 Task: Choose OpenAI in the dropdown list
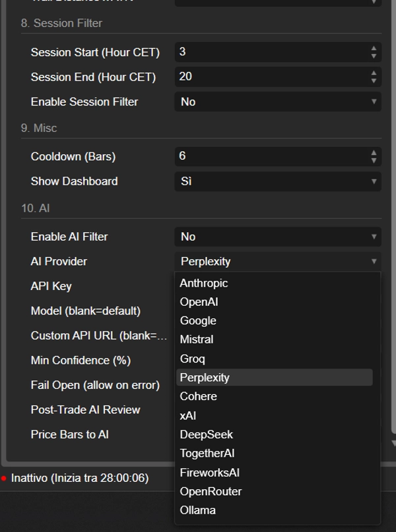point(275,302)
